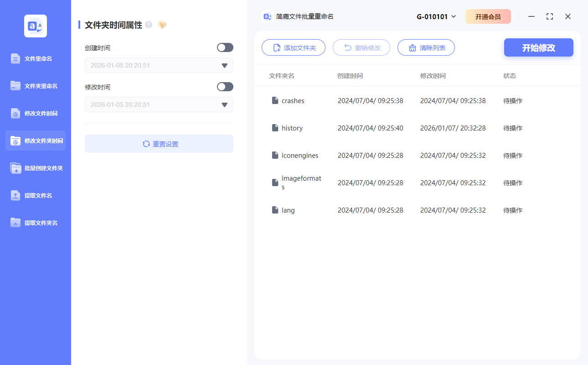Click the VIP crown icon beside the title
The height and width of the screenshot is (365, 588).
point(162,25)
